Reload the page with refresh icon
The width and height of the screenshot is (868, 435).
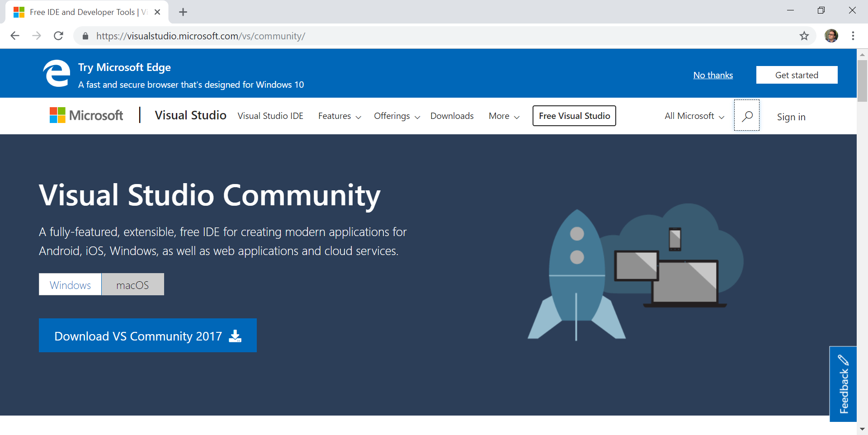(58, 36)
